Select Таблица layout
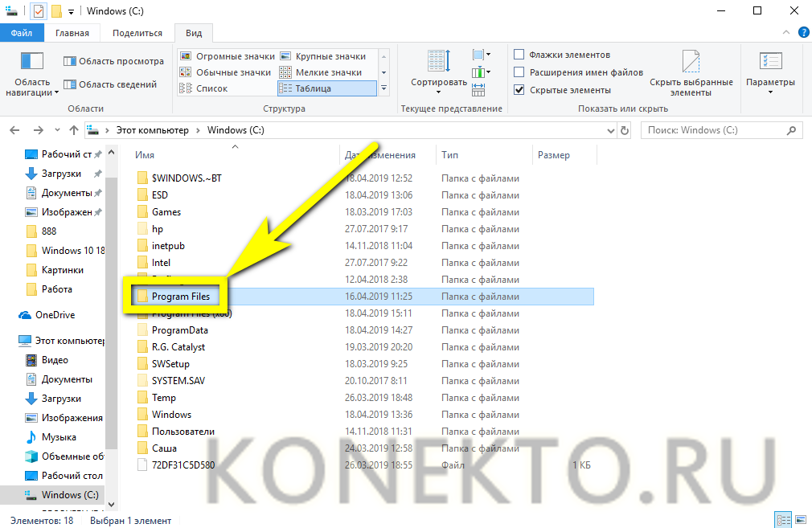The height and width of the screenshot is (528, 812). point(326,88)
